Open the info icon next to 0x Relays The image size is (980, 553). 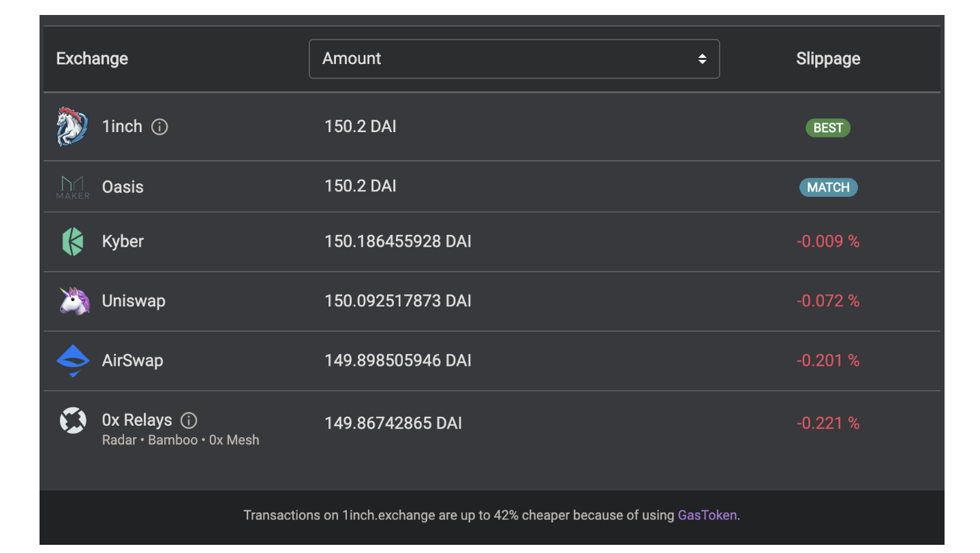point(189,420)
